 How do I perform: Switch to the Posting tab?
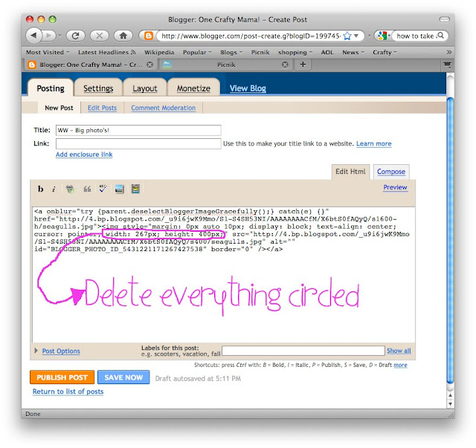tap(51, 88)
